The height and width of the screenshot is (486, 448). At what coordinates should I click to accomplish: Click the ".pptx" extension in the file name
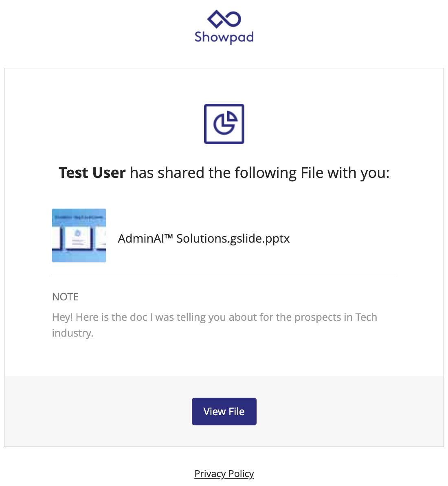(x=277, y=238)
